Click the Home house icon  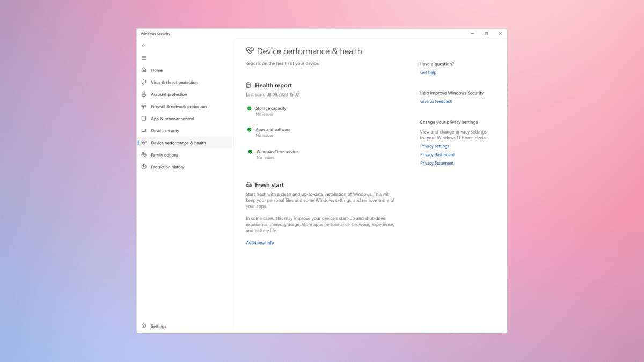[x=144, y=70]
